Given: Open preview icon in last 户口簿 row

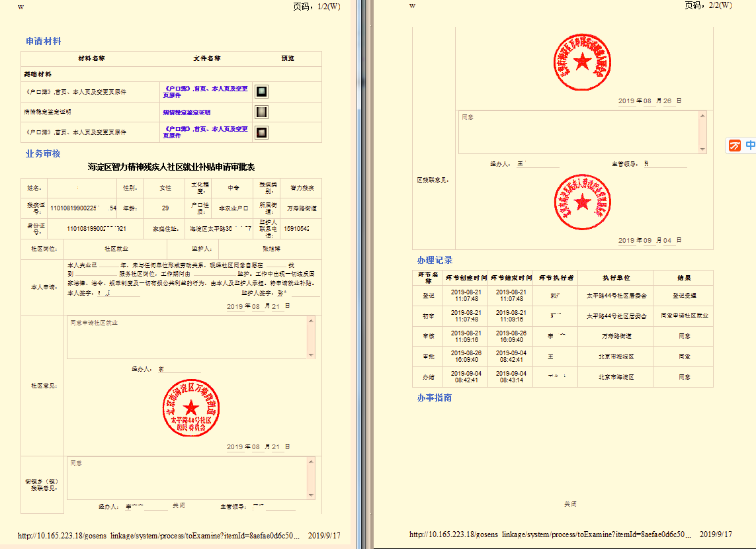Looking at the screenshot, I should click(262, 132).
